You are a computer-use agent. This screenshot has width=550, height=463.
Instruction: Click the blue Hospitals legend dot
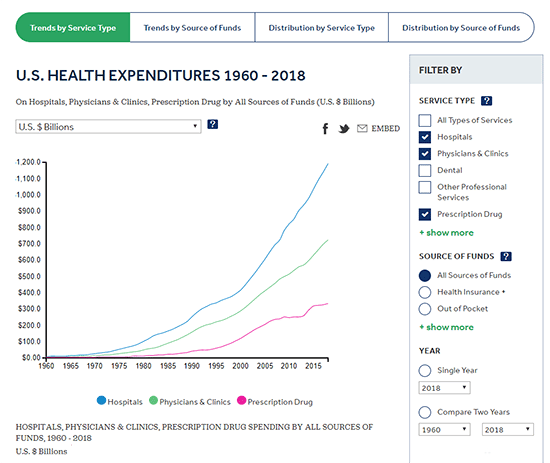coord(101,400)
